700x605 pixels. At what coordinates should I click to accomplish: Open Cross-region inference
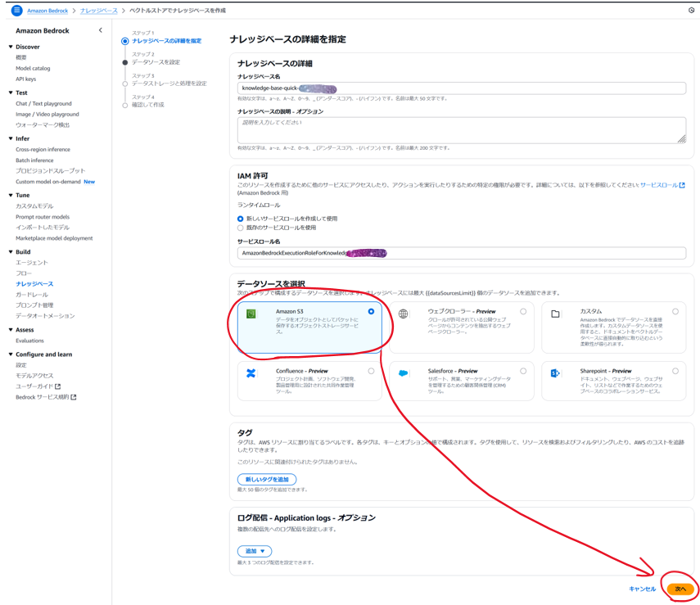[x=43, y=150]
